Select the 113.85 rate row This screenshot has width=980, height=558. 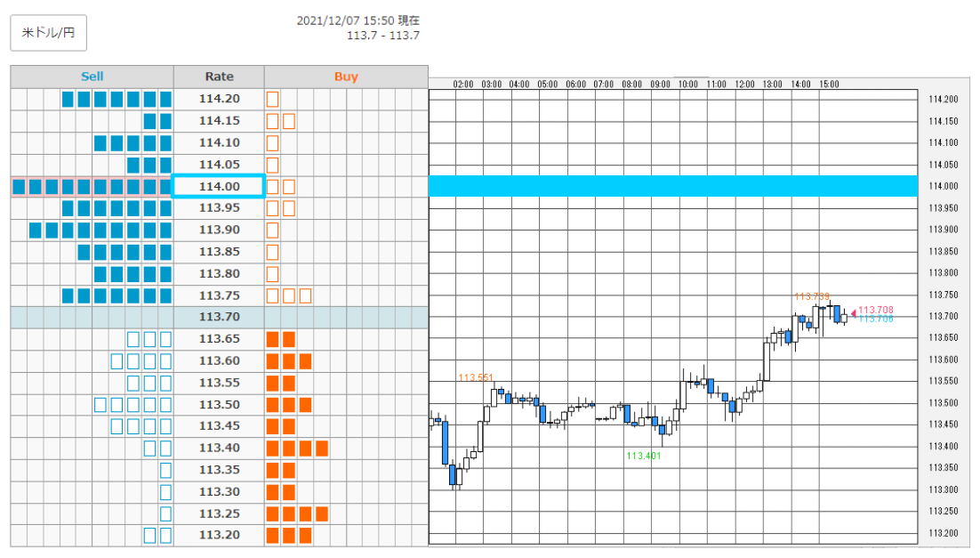pos(219,252)
